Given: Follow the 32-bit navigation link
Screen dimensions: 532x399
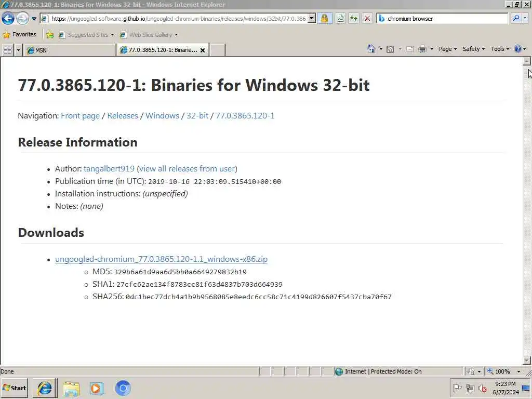Looking at the screenshot, I should pos(197,116).
